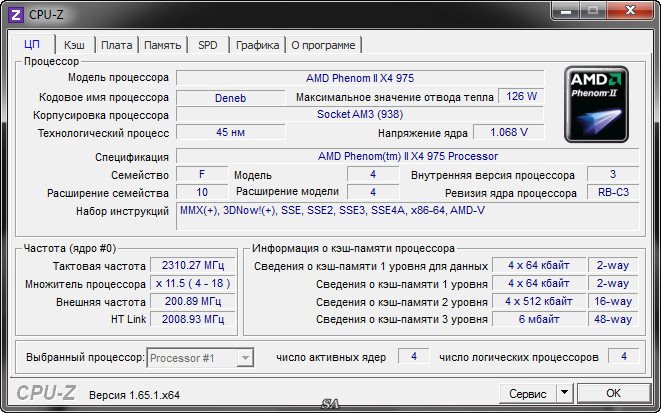This screenshot has width=661, height=413.
Task: Click the 16-way L2 associativity value
Action: [613, 301]
